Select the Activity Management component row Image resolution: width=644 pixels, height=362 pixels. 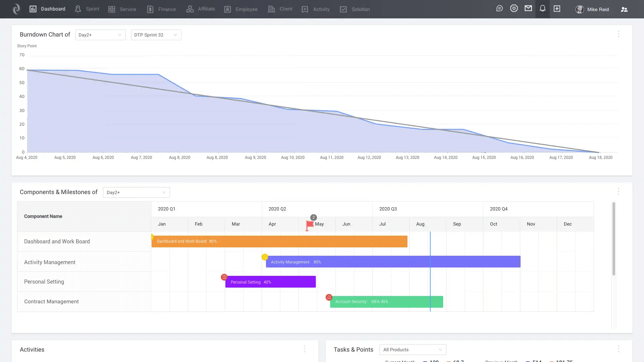pyautogui.click(x=50, y=262)
